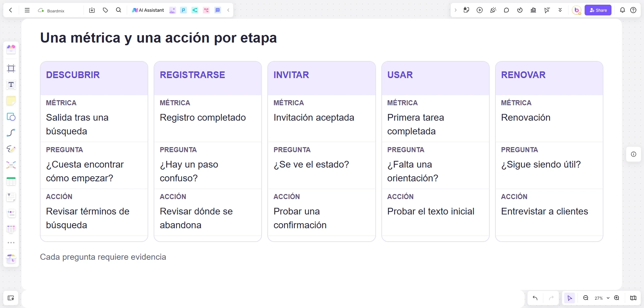
Task: Click the user avatar
Action: (x=577, y=10)
